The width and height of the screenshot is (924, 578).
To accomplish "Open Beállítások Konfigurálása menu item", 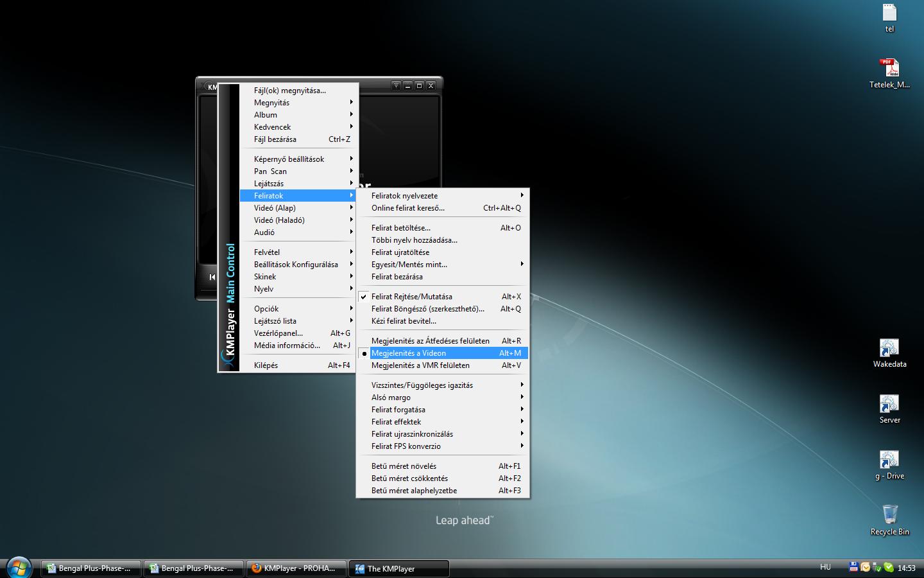I will click(298, 265).
